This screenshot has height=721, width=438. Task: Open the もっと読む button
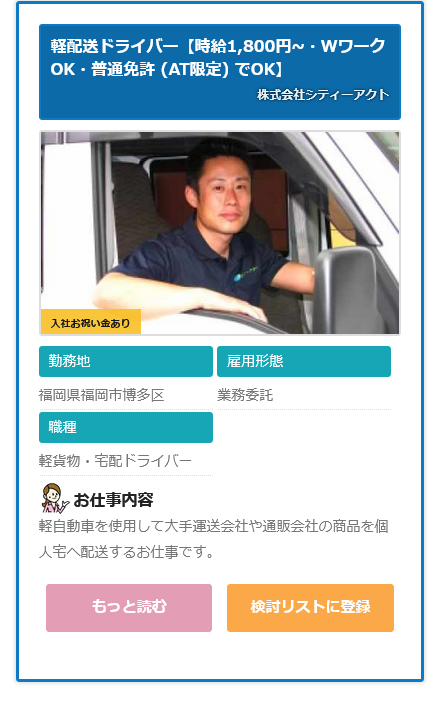click(129, 607)
